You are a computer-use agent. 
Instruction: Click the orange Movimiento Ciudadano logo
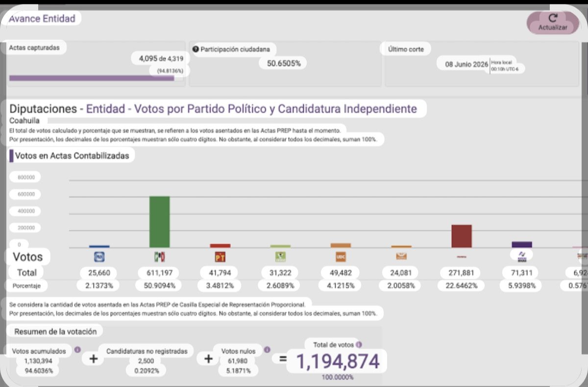pos(401,256)
